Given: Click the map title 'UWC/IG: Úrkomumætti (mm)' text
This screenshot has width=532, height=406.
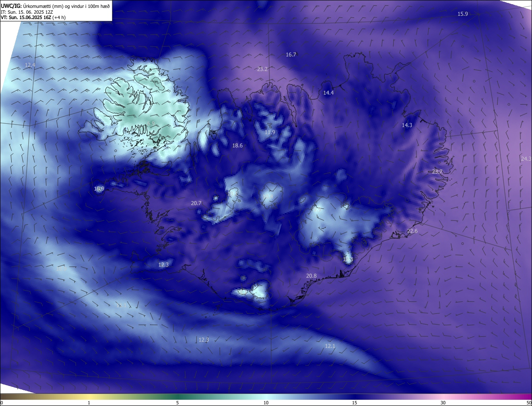Looking at the screenshot, I should [x=32, y=6].
